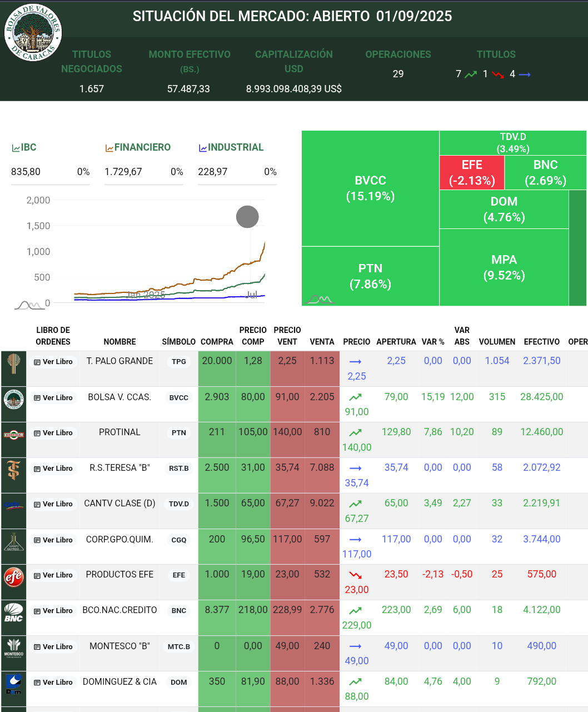Click the Financiero index chart icon
The height and width of the screenshot is (712, 588).
(x=109, y=148)
